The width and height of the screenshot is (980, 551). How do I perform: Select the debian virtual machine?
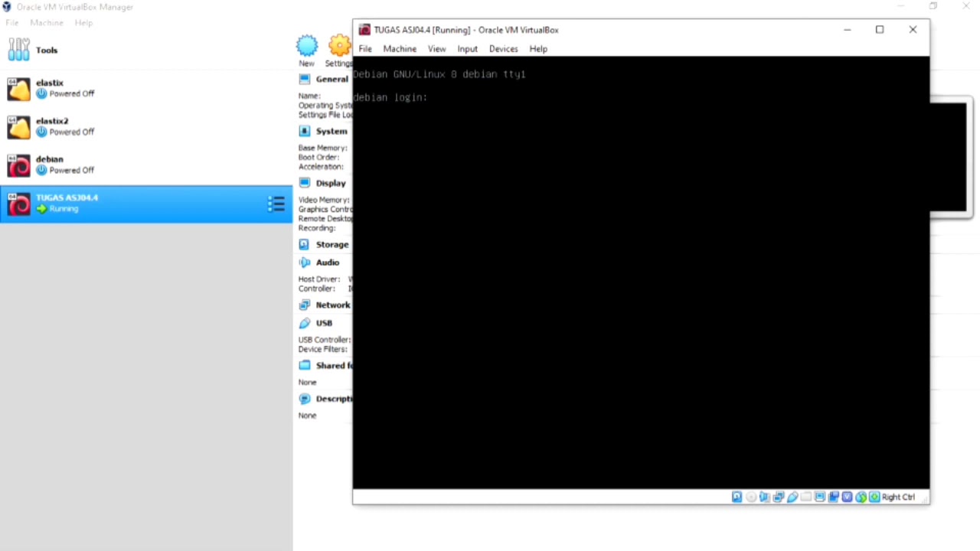coord(145,165)
